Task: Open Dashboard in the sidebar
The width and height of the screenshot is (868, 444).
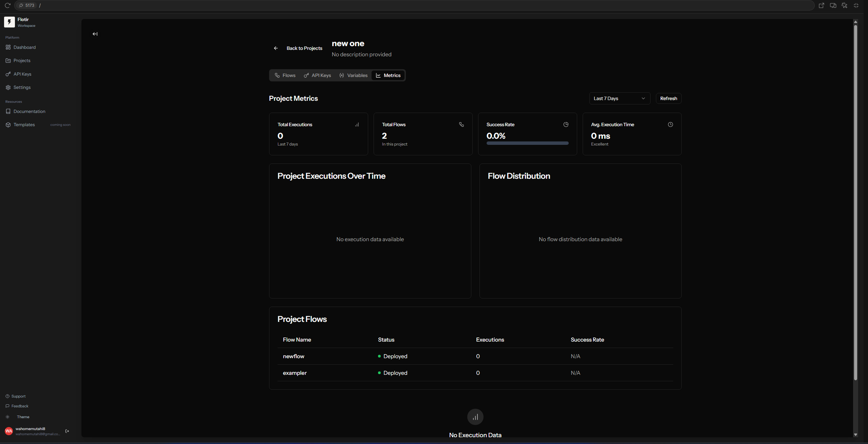Action: tap(24, 47)
